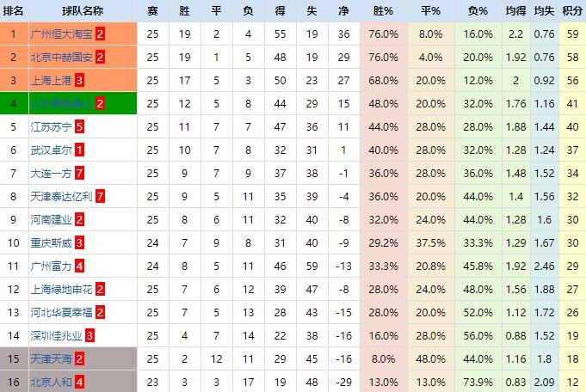Click the red badge next to 上海上港
Screen dimensions: 586x392
point(79,80)
